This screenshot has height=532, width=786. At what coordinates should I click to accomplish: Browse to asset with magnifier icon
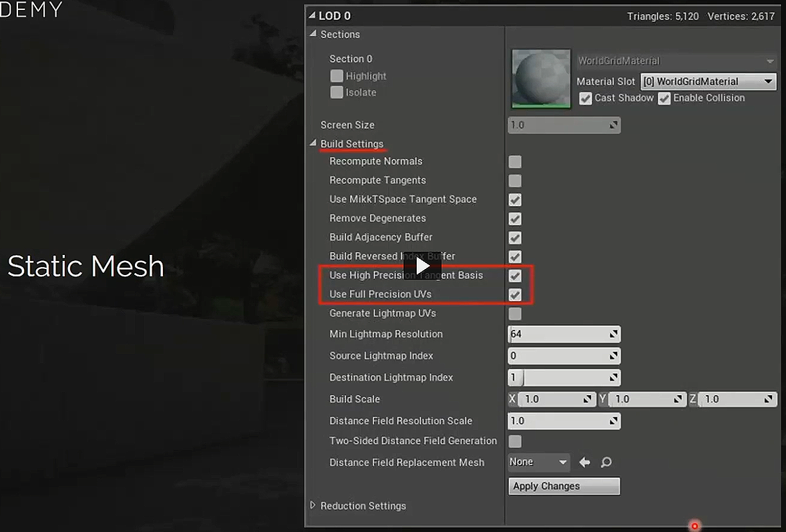pyautogui.click(x=606, y=463)
